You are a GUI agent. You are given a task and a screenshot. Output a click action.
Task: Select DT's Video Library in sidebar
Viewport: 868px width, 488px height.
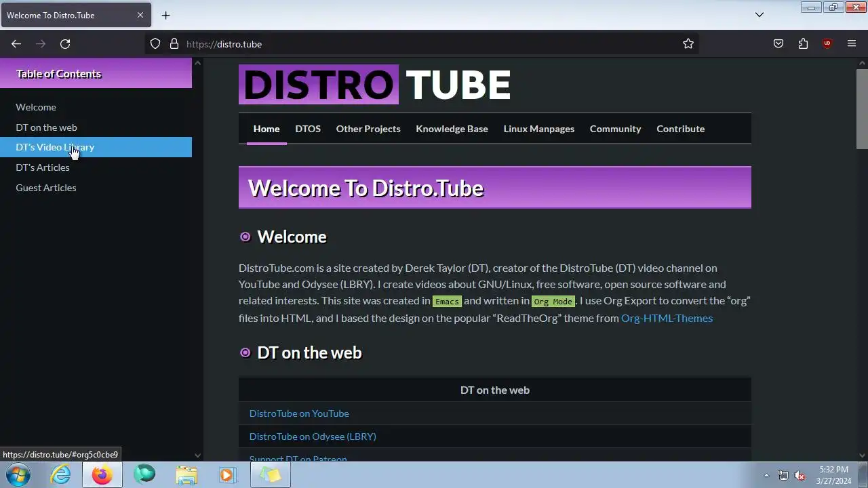[96, 147]
